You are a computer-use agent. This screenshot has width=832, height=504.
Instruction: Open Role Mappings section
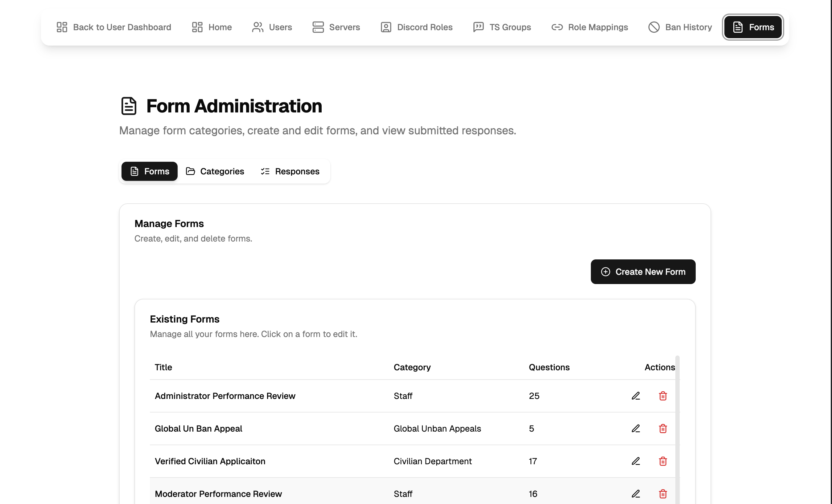(590, 27)
